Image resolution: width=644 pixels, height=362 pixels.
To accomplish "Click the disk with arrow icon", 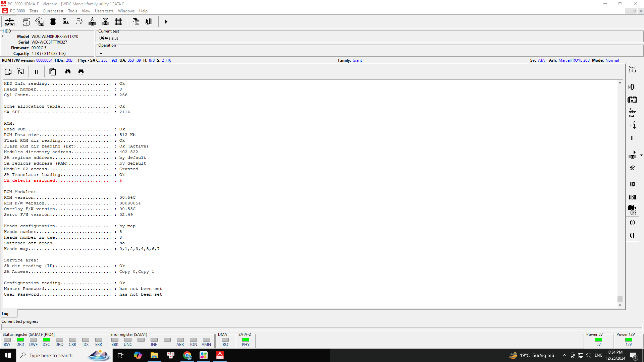I will (79, 21).
